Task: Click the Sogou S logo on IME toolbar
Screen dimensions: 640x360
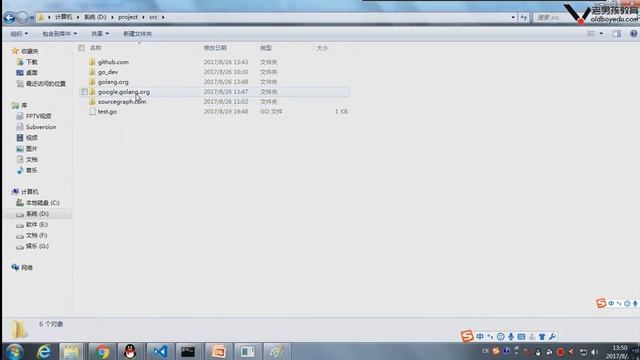Action: 467,336
